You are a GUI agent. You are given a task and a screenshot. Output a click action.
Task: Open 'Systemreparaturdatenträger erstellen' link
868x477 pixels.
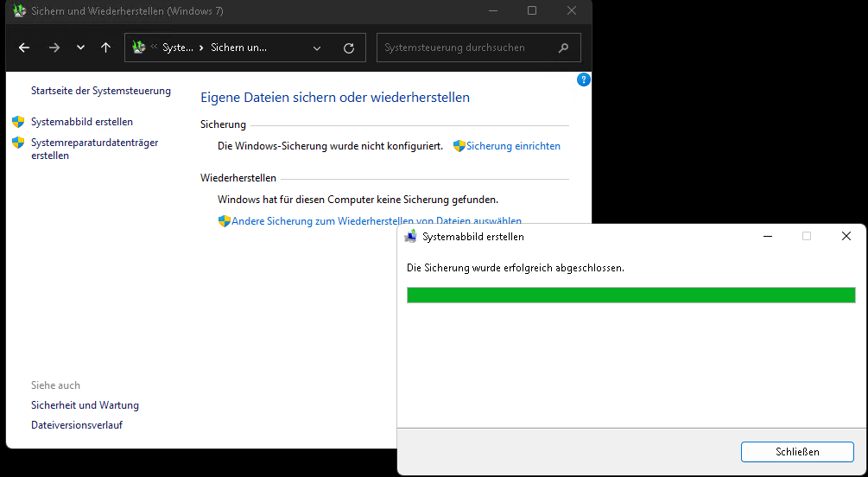point(95,149)
